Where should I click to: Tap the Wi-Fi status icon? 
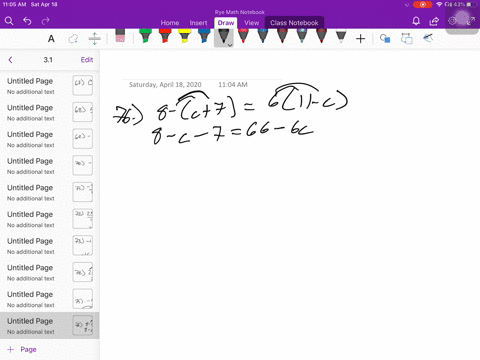(439, 4)
